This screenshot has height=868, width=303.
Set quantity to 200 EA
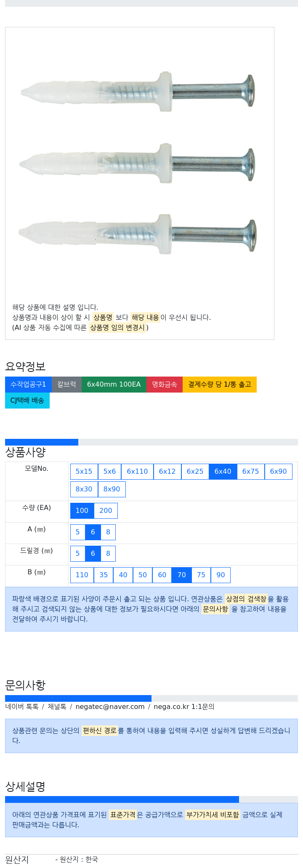[106, 510]
